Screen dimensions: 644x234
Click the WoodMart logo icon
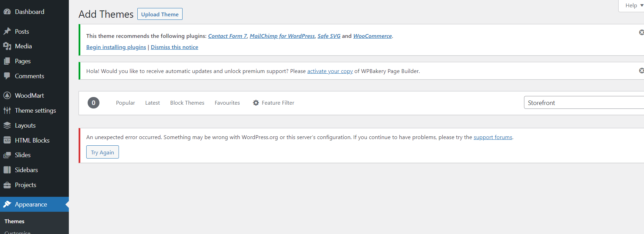(x=7, y=95)
